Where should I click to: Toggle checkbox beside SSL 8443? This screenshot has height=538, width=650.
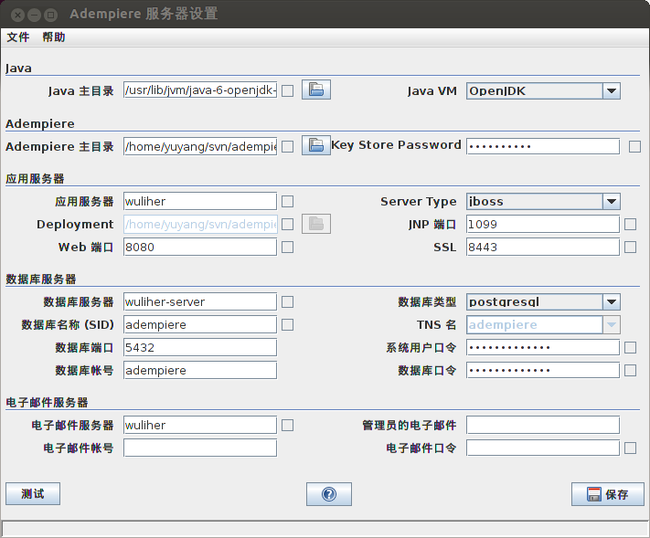pyautogui.click(x=630, y=247)
